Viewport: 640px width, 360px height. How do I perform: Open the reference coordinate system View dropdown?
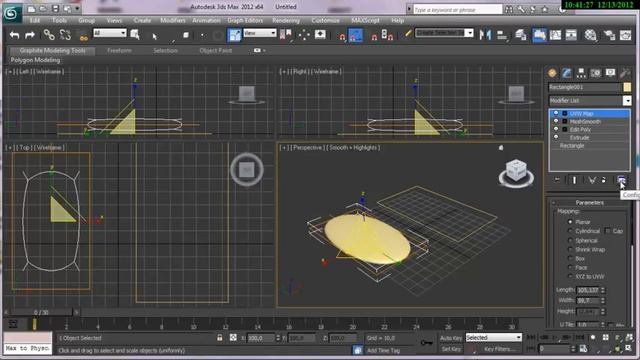pos(260,33)
